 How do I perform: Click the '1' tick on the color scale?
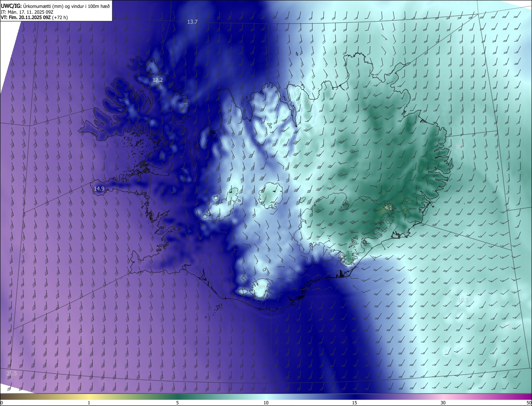point(89,403)
